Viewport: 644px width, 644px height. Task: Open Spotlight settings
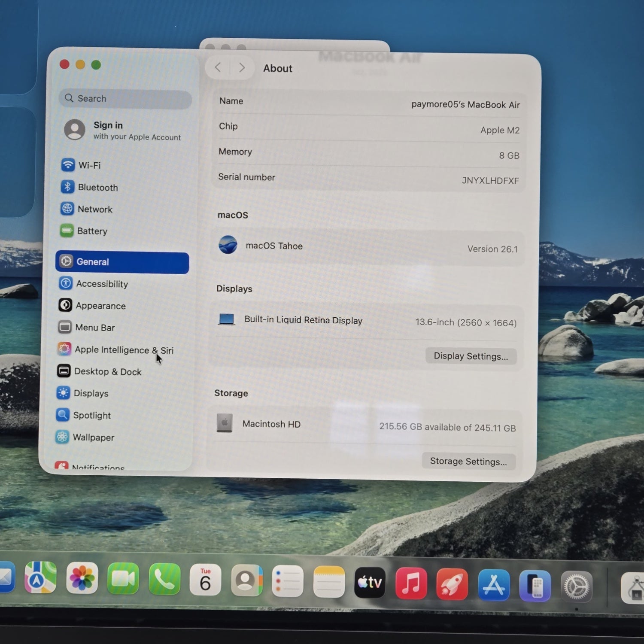point(92,415)
